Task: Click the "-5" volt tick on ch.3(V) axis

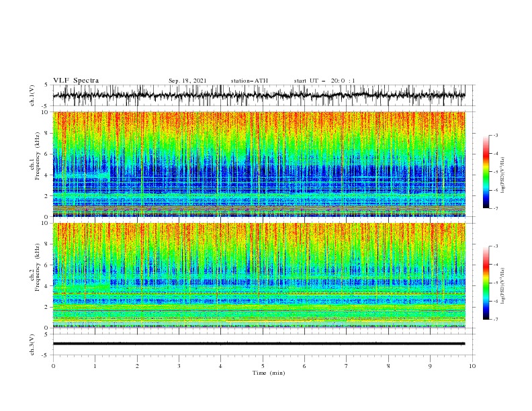Action: click(x=46, y=355)
